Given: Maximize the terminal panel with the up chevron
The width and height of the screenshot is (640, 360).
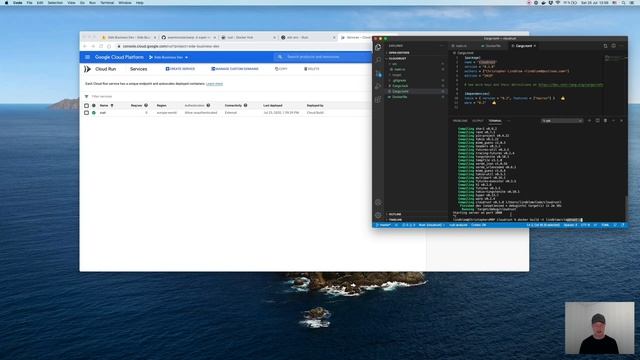Looking at the screenshot, I should click(613, 121).
